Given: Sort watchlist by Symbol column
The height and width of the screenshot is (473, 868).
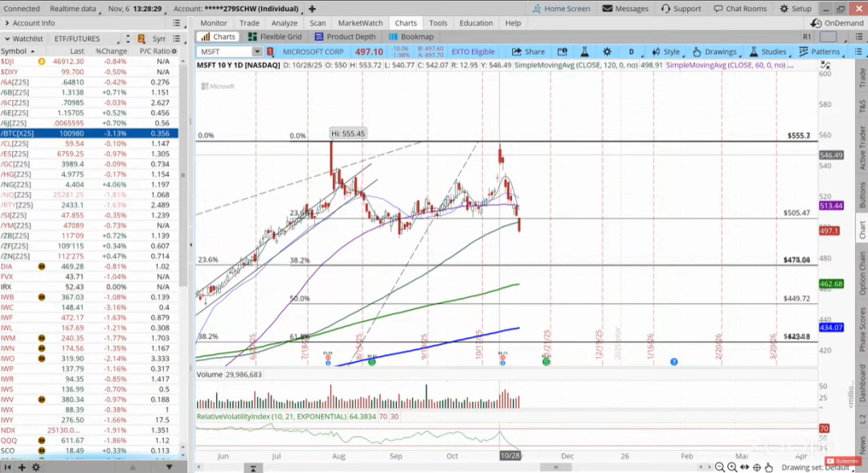Looking at the screenshot, I should [x=17, y=51].
